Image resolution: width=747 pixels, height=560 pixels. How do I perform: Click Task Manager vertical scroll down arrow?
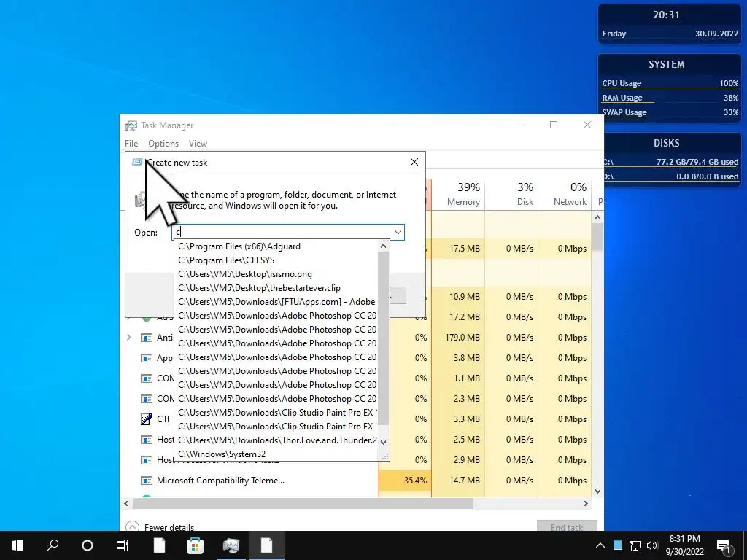[x=597, y=491]
